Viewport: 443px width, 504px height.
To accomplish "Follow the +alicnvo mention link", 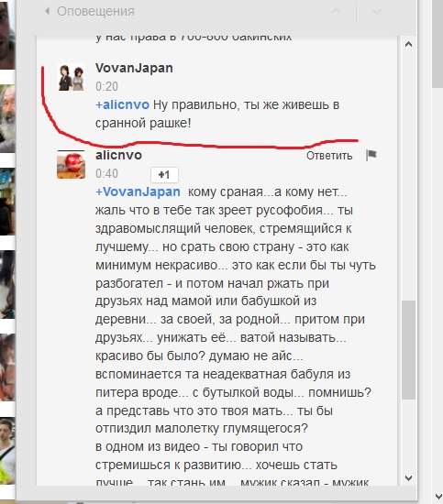I will [x=123, y=104].
